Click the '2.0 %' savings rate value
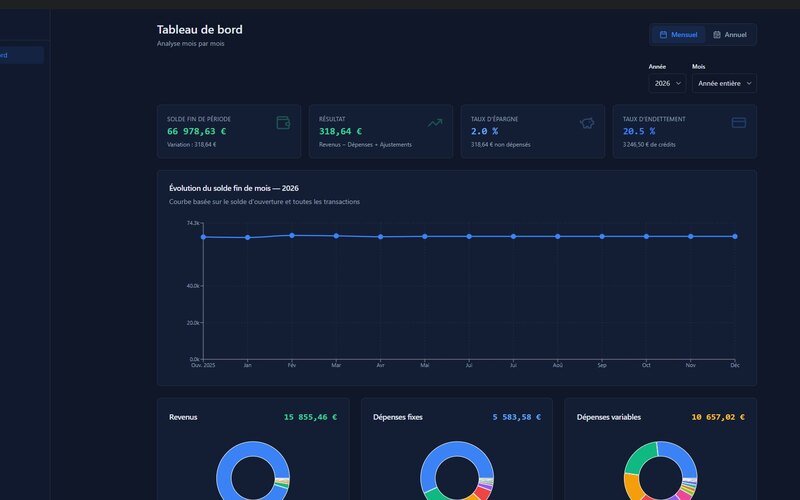The height and width of the screenshot is (500, 800). (x=484, y=131)
